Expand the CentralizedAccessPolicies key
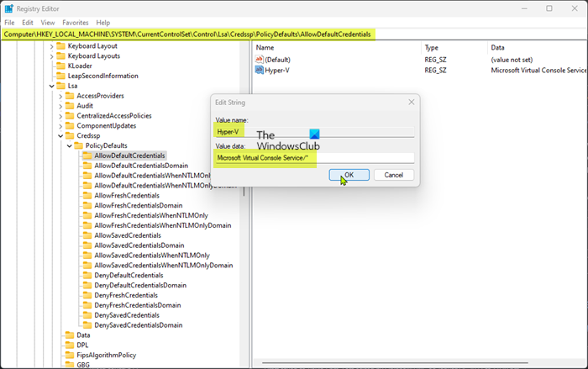 pos(60,116)
